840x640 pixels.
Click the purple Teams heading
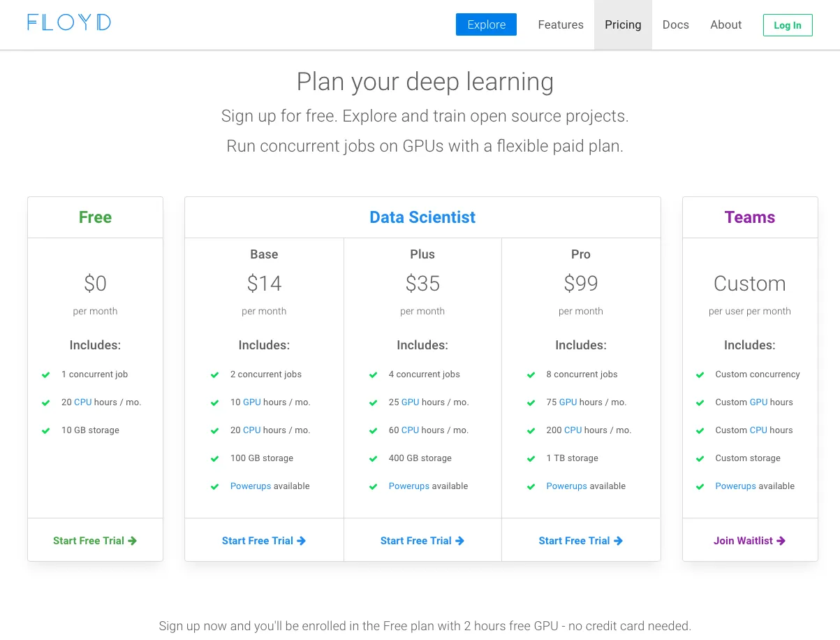click(x=750, y=217)
